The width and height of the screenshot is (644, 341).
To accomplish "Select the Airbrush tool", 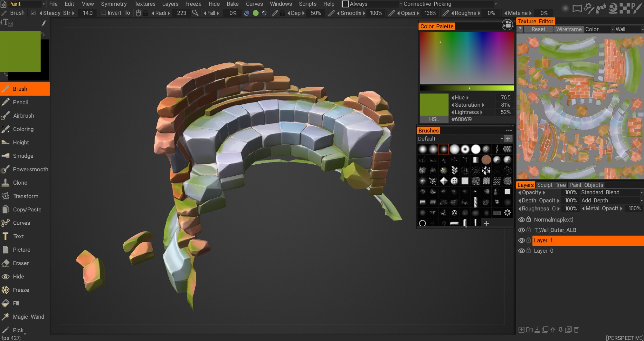I will click(23, 116).
